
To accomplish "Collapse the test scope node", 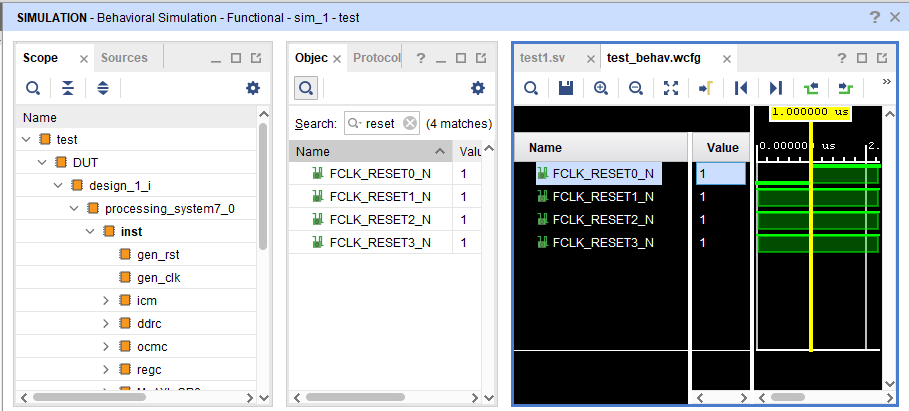I will coord(26,140).
